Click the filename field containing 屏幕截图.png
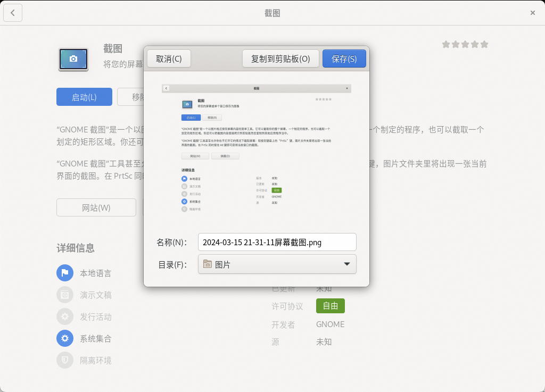This screenshot has width=545, height=392. [x=277, y=242]
